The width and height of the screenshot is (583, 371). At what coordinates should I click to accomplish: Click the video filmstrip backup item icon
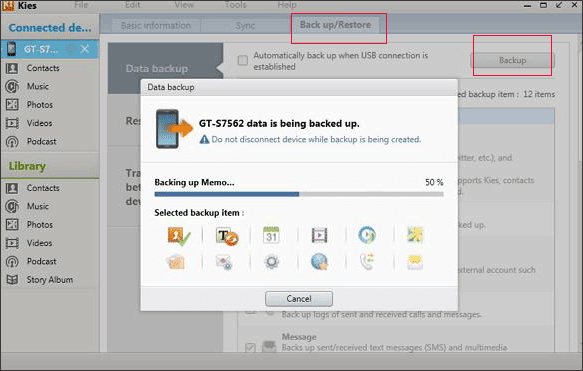319,235
